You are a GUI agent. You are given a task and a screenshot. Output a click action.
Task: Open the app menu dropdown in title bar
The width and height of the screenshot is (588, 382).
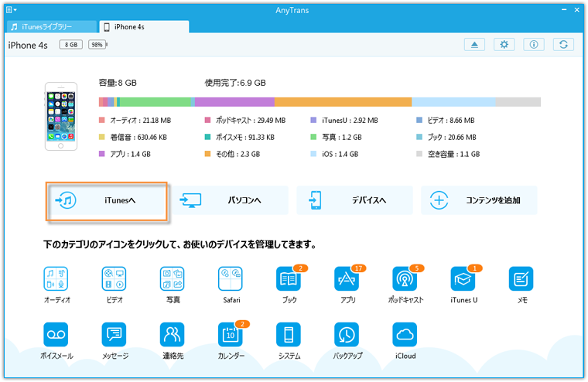pos(12,10)
